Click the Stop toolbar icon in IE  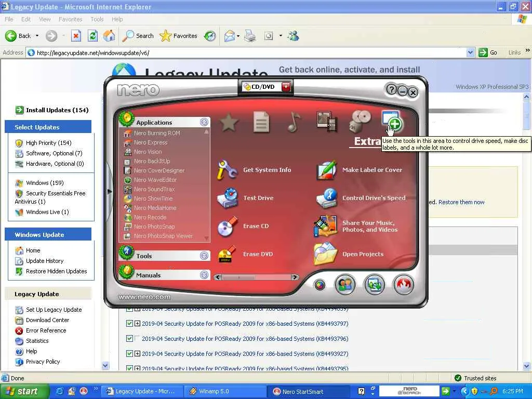(76, 36)
